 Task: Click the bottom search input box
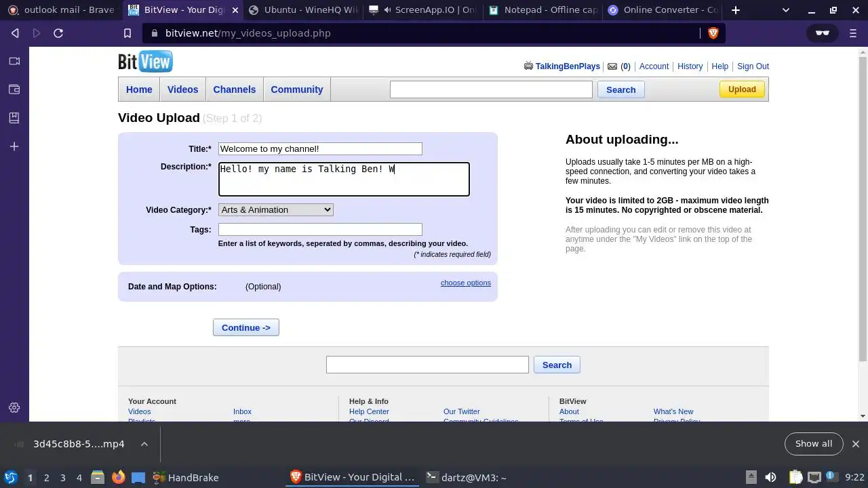(427, 365)
